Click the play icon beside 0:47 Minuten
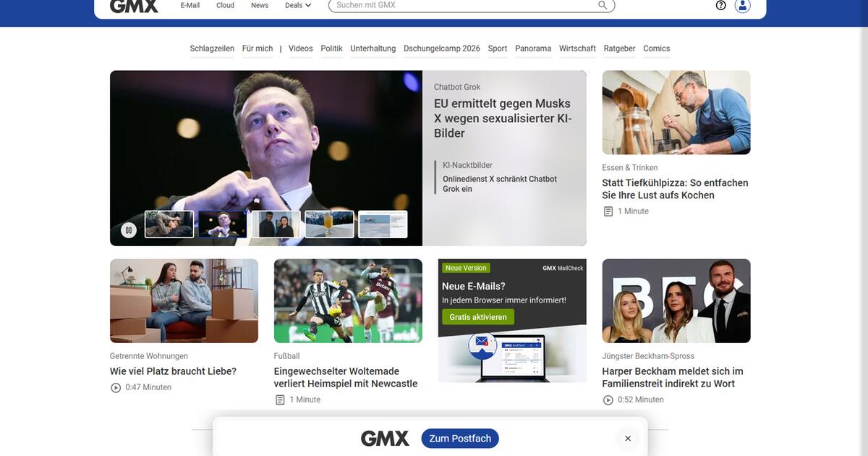The height and width of the screenshot is (456, 868). point(116,387)
